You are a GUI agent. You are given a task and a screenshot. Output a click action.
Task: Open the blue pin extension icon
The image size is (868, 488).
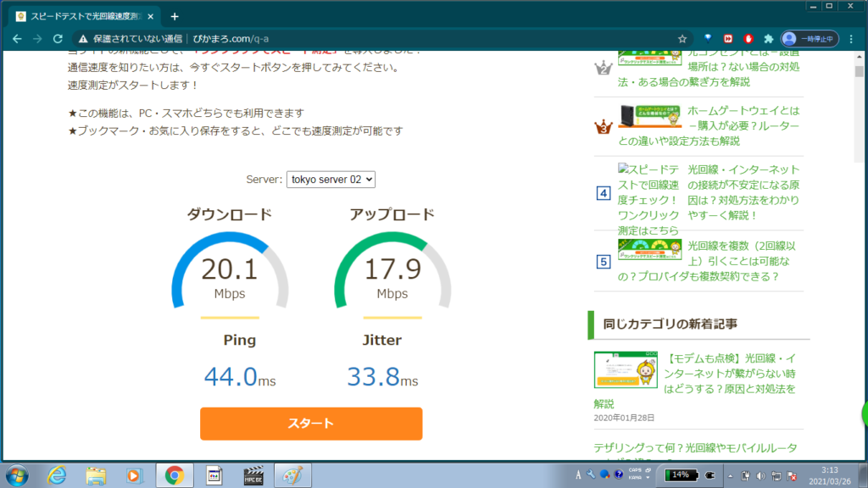coord(708,39)
